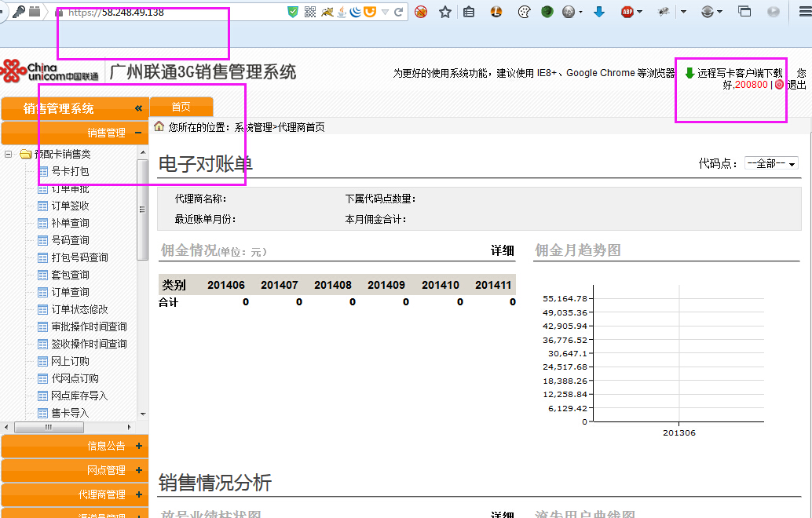Click the sidebar tree vertical scrollbar thumb
Image resolution: width=812 pixels, height=518 pixels.
click(142, 210)
